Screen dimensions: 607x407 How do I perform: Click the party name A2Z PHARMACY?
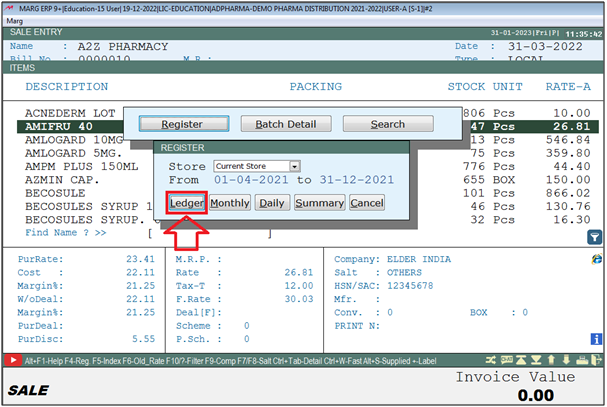click(123, 47)
